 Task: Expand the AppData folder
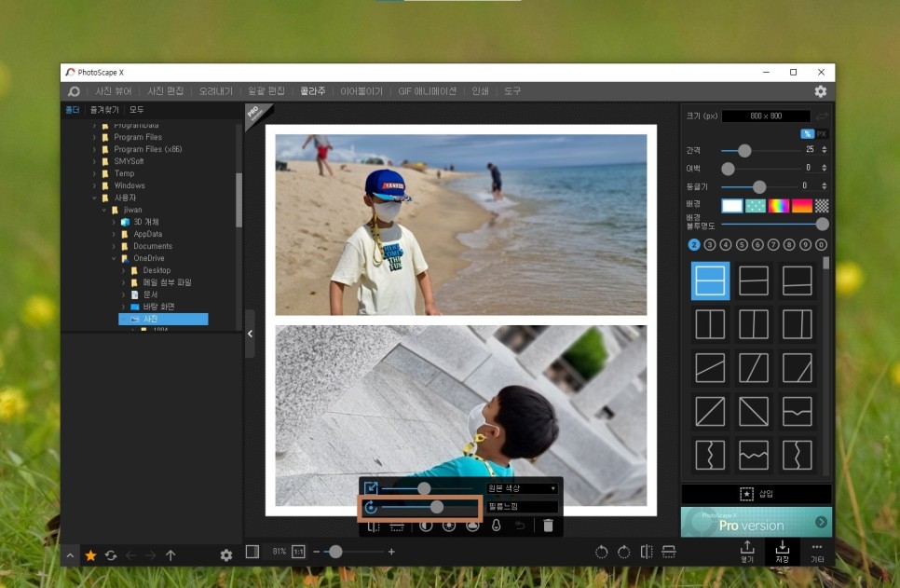[x=114, y=234]
